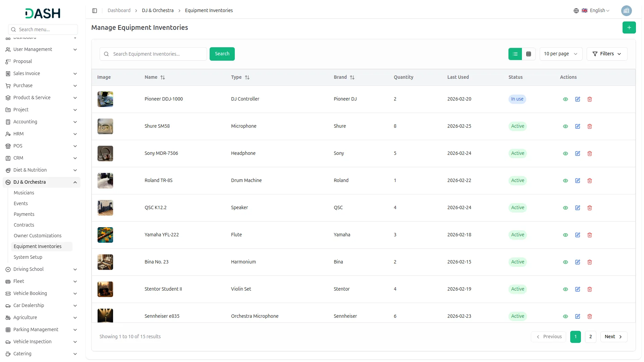
Task: Collapse DJ & Orchestra menu
Action: [75, 182]
